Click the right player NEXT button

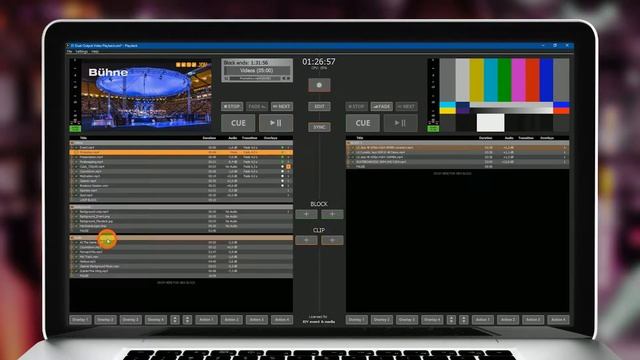[x=407, y=107]
